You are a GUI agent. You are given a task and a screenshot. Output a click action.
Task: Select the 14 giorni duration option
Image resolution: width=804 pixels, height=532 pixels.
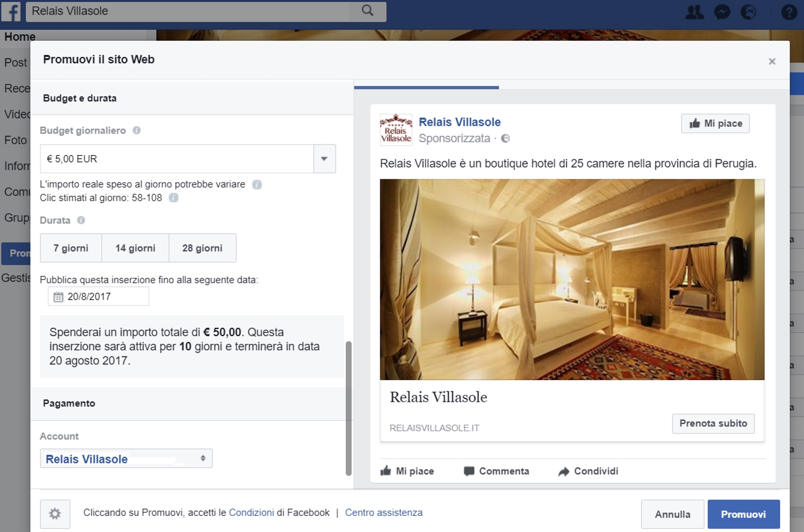(x=135, y=248)
